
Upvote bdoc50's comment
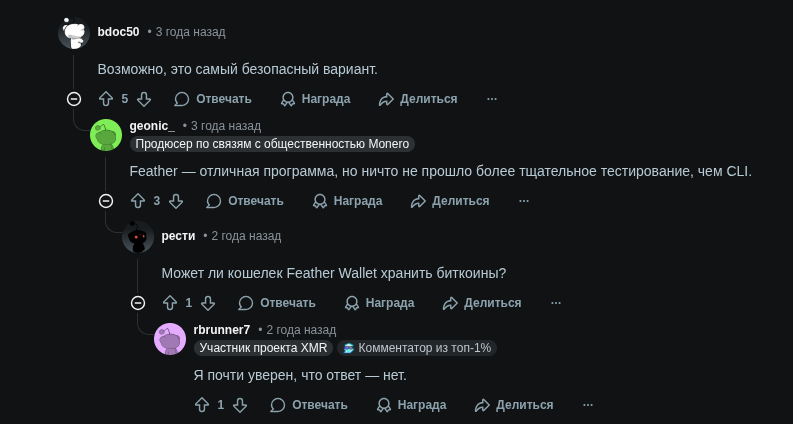coord(106,99)
